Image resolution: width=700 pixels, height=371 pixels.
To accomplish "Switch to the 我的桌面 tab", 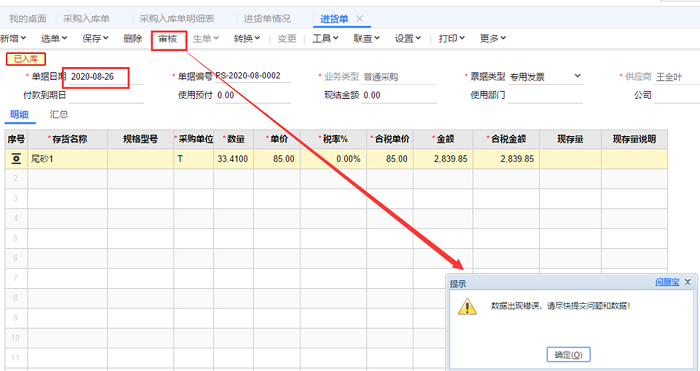I will (28, 19).
